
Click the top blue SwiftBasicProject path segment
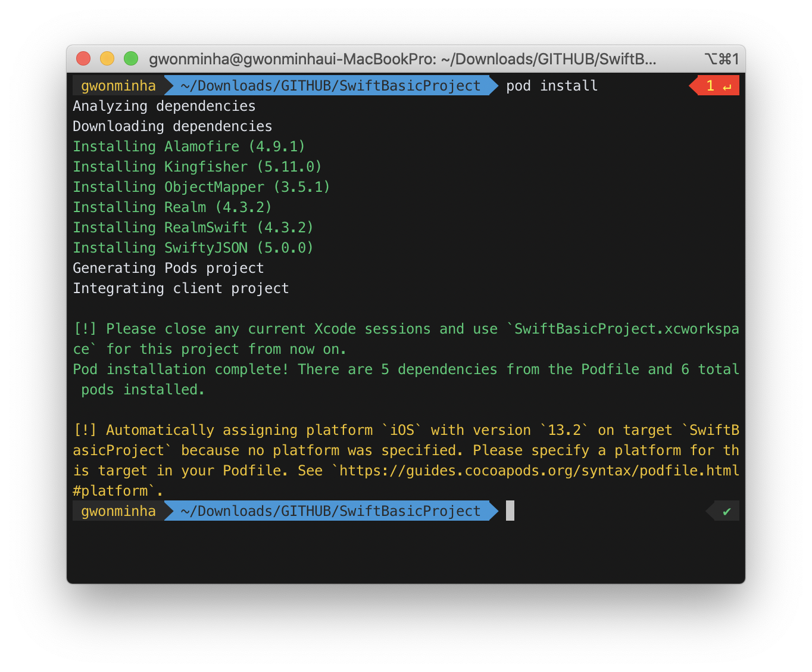pyautogui.click(x=330, y=86)
